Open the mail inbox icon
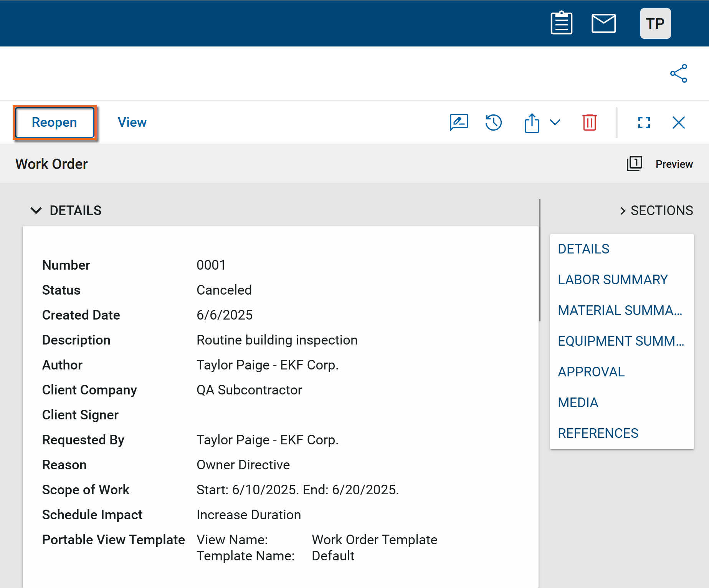Viewport: 709px width, 588px height. pyautogui.click(x=603, y=23)
